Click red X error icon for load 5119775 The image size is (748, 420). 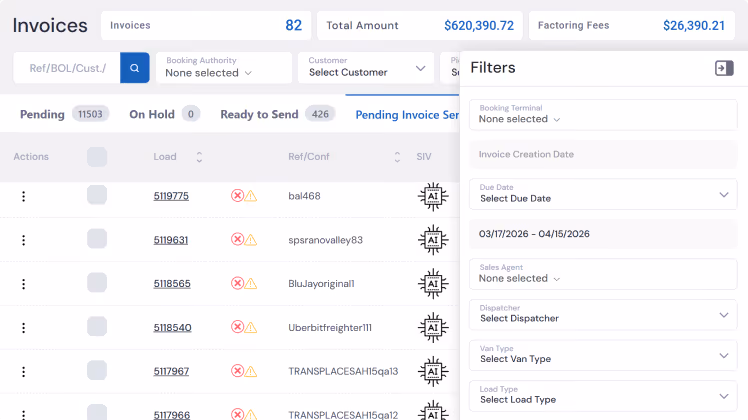237,196
